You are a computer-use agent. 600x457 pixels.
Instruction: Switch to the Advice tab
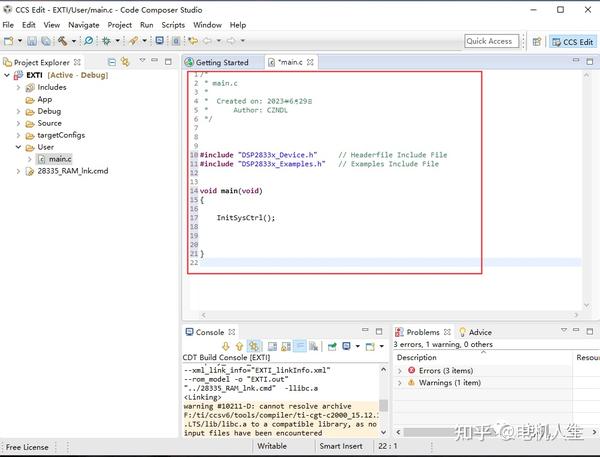tap(480, 332)
